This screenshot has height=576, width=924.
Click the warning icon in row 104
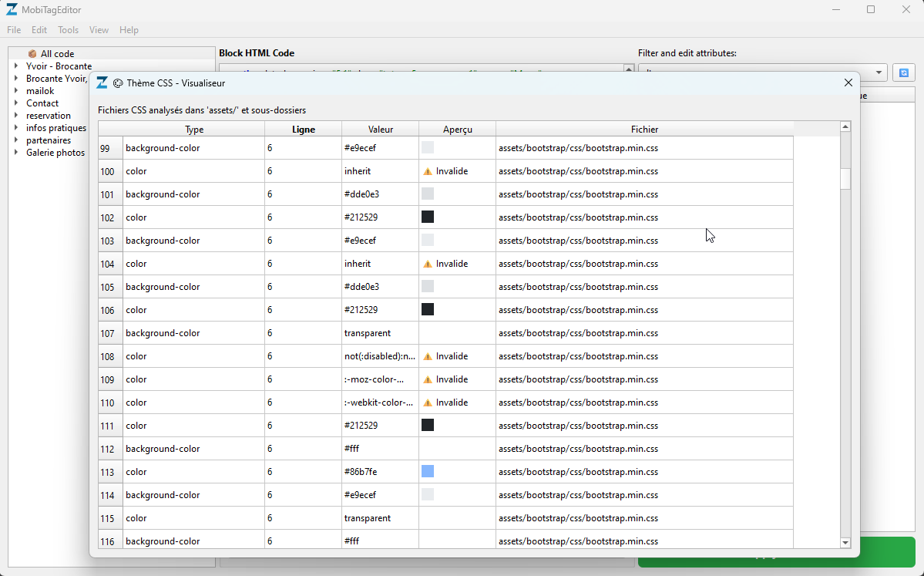click(x=428, y=264)
